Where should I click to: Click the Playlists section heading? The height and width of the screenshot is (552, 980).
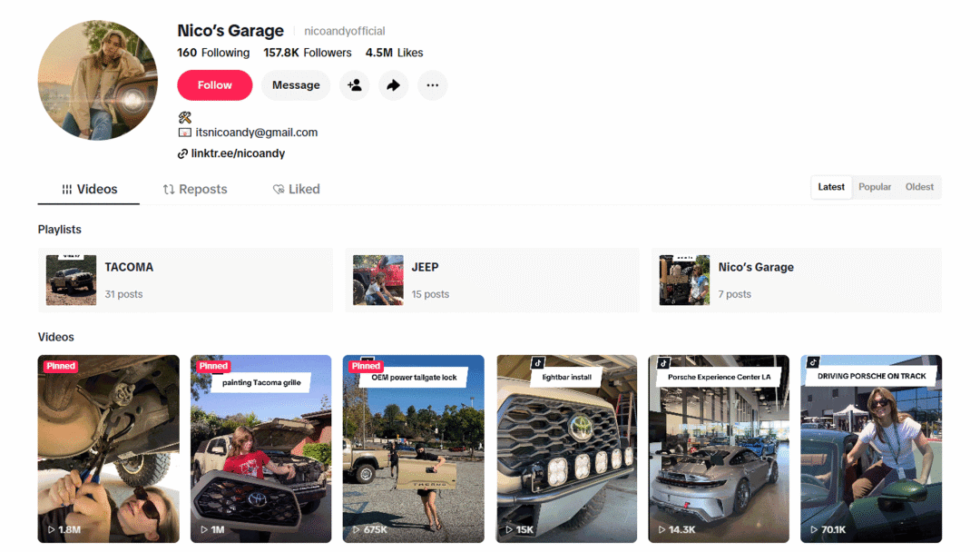coord(59,230)
